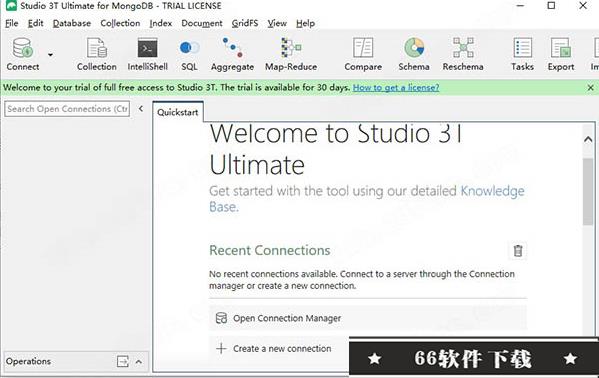Open the Edit menu
The width and height of the screenshot is (599, 378).
pyautogui.click(x=36, y=23)
